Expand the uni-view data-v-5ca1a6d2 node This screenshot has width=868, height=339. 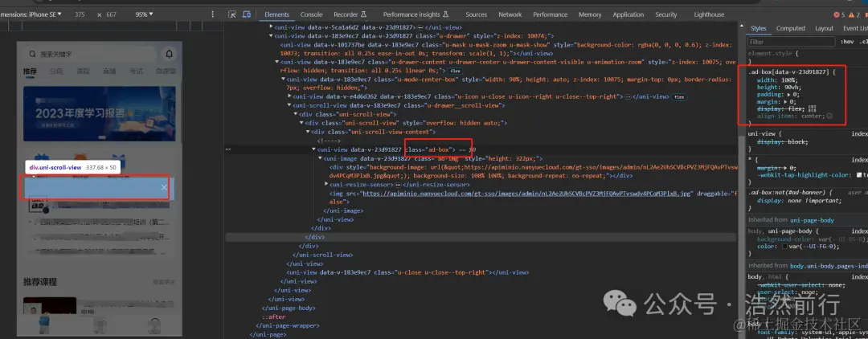(x=272, y=27)
